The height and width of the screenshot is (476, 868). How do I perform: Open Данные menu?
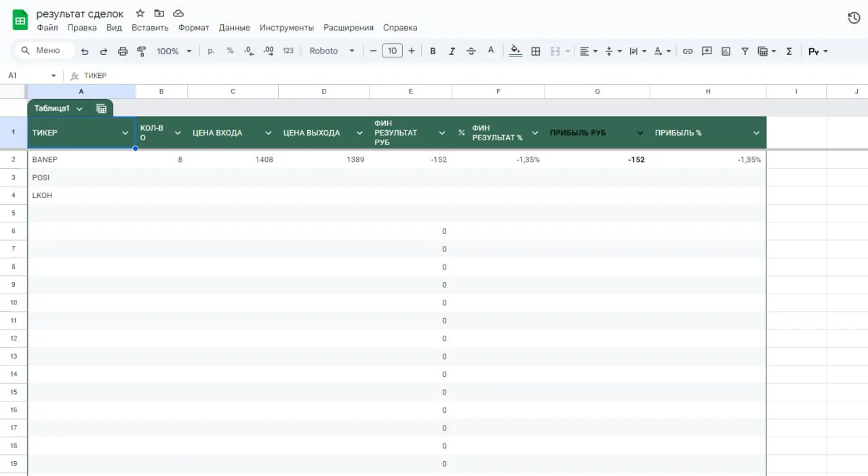[235, 28]
